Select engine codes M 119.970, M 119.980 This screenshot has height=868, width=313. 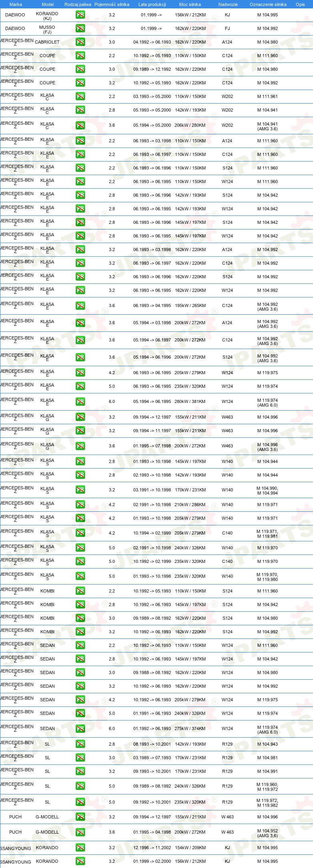pos(267,577)
